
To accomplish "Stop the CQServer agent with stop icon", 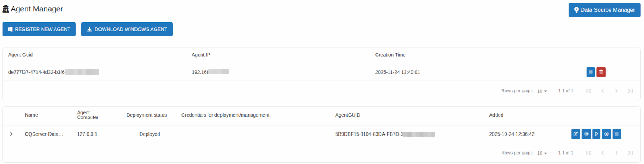I will pos(606,134).
